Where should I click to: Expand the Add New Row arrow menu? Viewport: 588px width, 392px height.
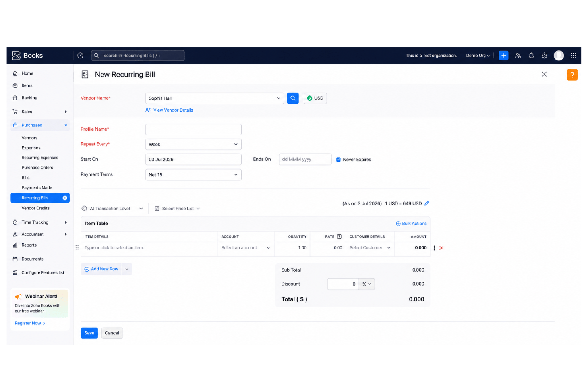(127, 269)
